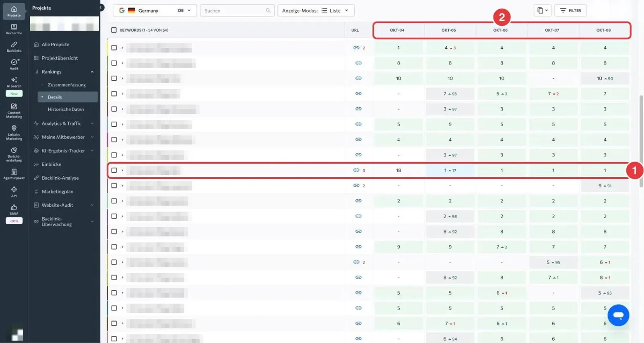
Task: Click URL link icon in row ranked 10 on OKT-04
Action: click(x=358, y=78)
